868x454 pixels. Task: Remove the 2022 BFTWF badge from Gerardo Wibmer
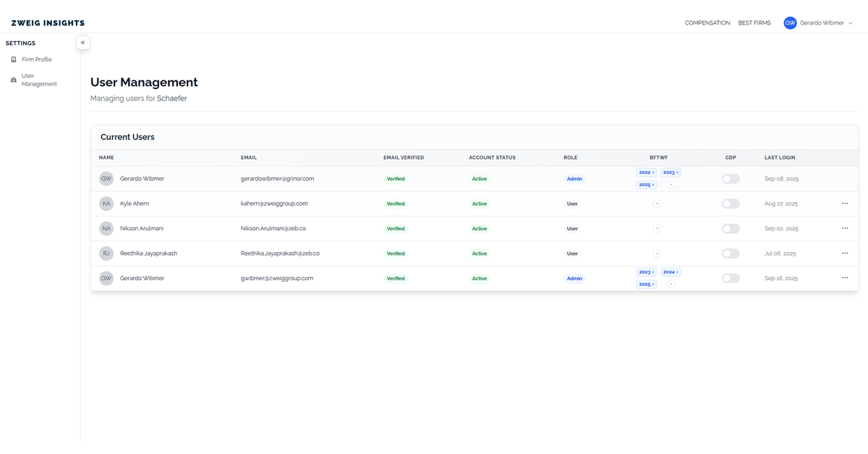[652, 172]
